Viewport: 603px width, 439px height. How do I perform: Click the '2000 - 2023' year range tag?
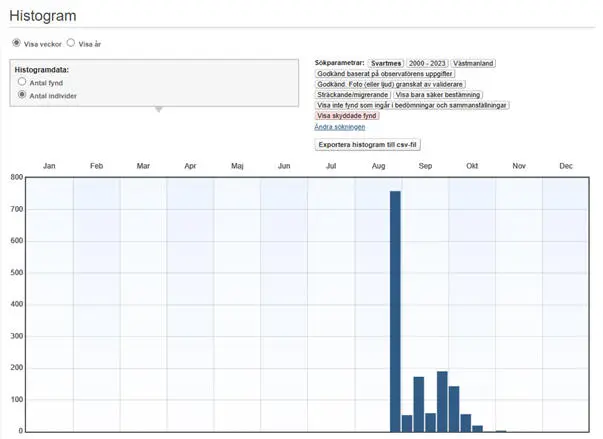pyautogui.click(x=426, y=63)
